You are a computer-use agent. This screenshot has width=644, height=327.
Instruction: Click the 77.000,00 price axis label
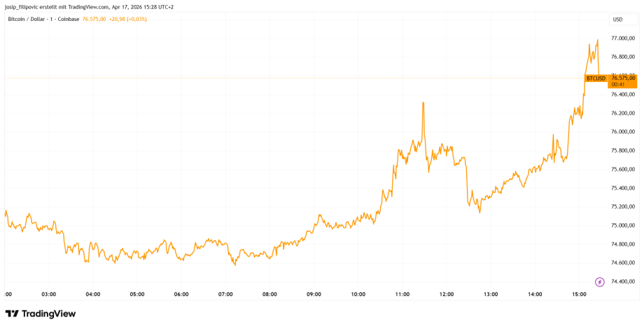(622, 38)
